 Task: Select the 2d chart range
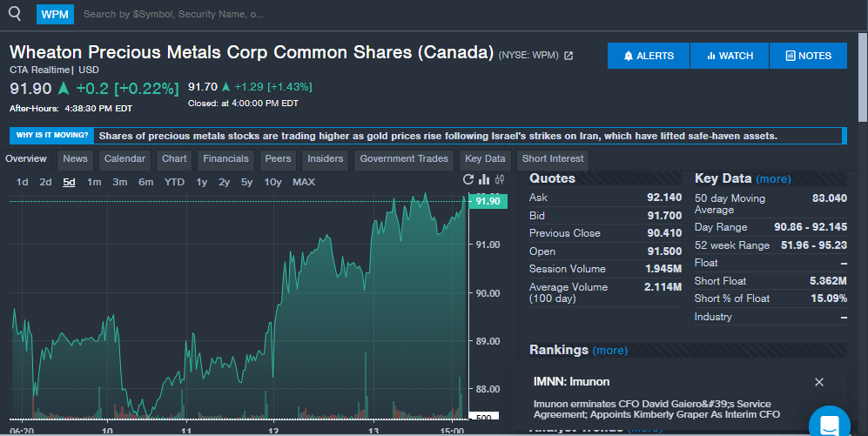pyautogui.click(x=45, y=182)
